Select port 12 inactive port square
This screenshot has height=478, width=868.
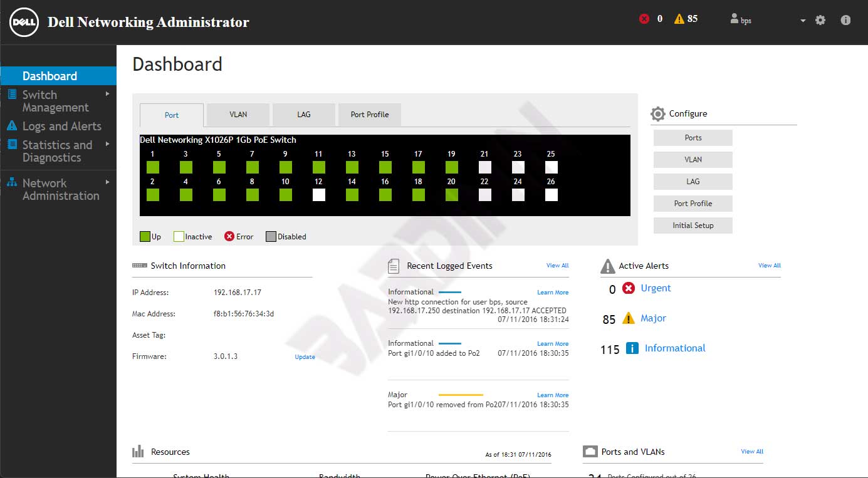point(319,195)
